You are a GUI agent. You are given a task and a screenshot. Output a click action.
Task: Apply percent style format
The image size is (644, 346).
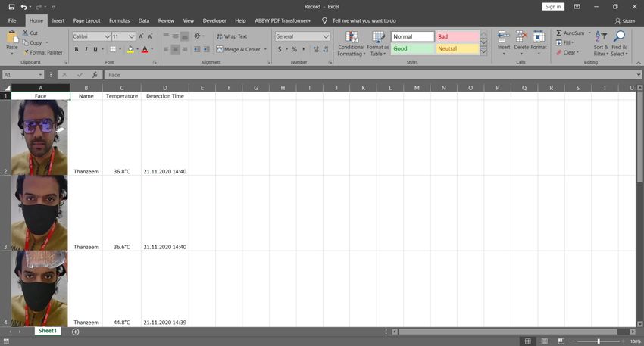pos(294,49)
